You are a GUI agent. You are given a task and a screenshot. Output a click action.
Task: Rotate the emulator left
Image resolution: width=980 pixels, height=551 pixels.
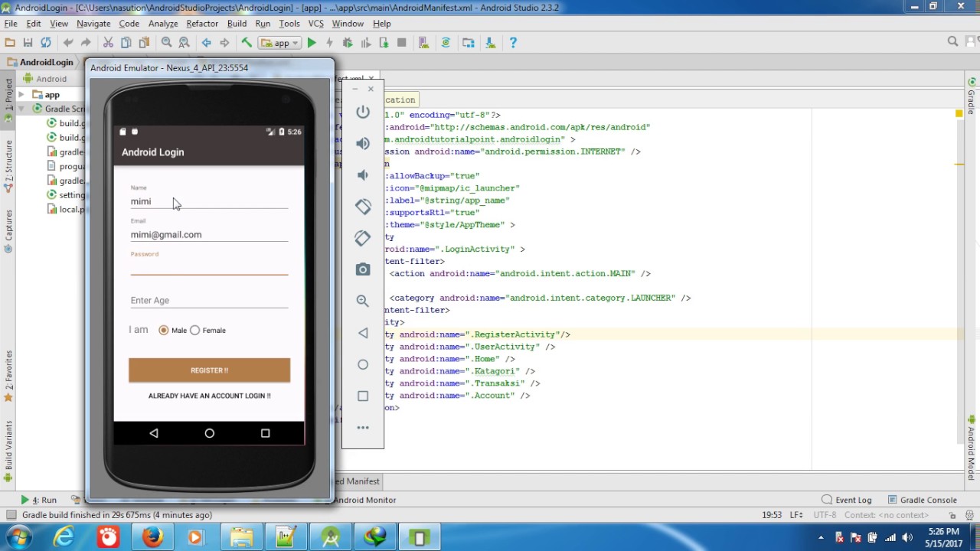coord(363,207)
